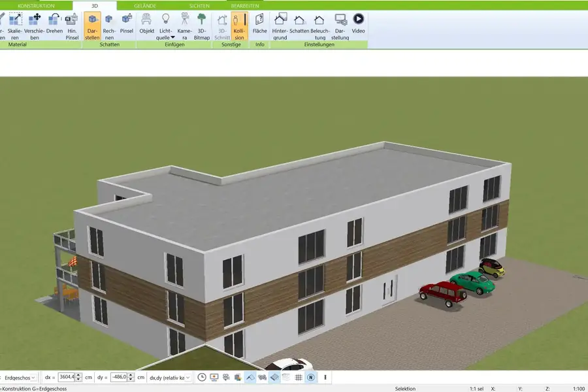Click the Video play icon
The image size is (588, 392).
(x=358, y=26)
